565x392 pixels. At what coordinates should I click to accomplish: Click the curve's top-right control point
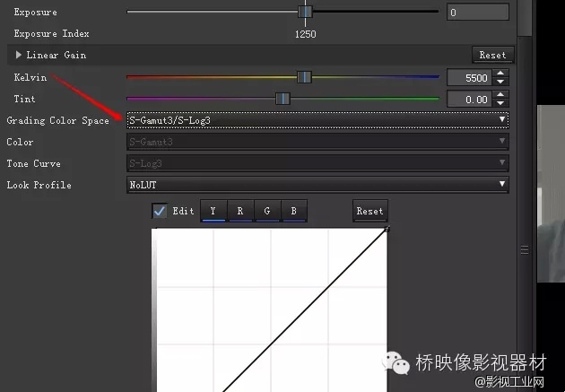387,230
